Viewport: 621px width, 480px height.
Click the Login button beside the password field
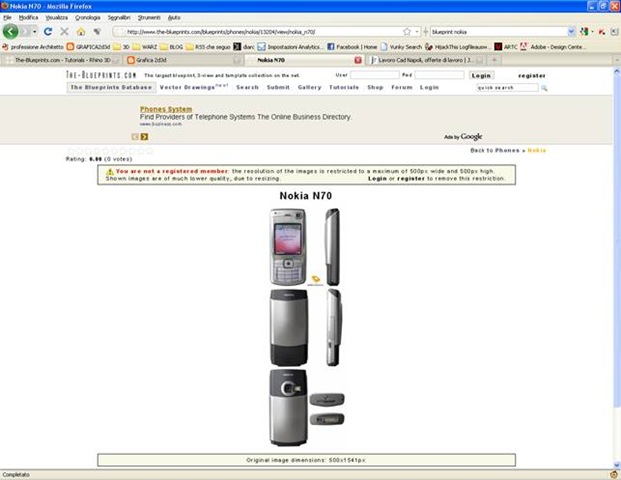pos(481,75)
